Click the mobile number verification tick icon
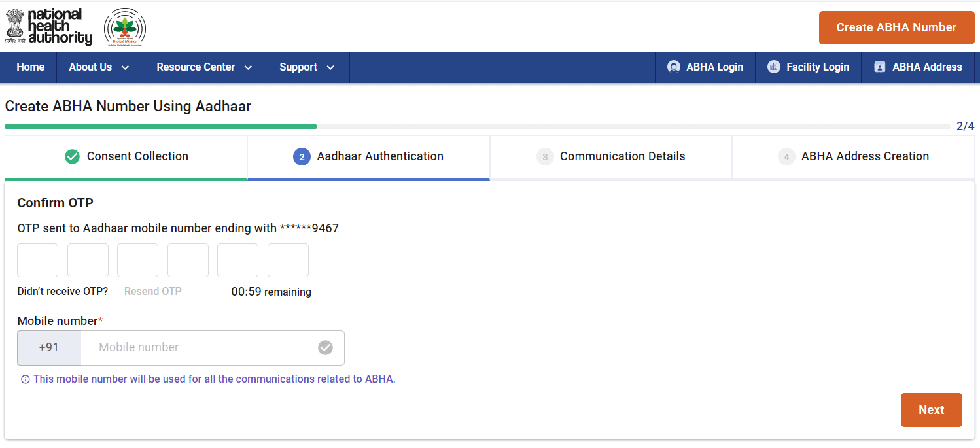The height and width of the screenshot is (448, 980). (325, 348)
